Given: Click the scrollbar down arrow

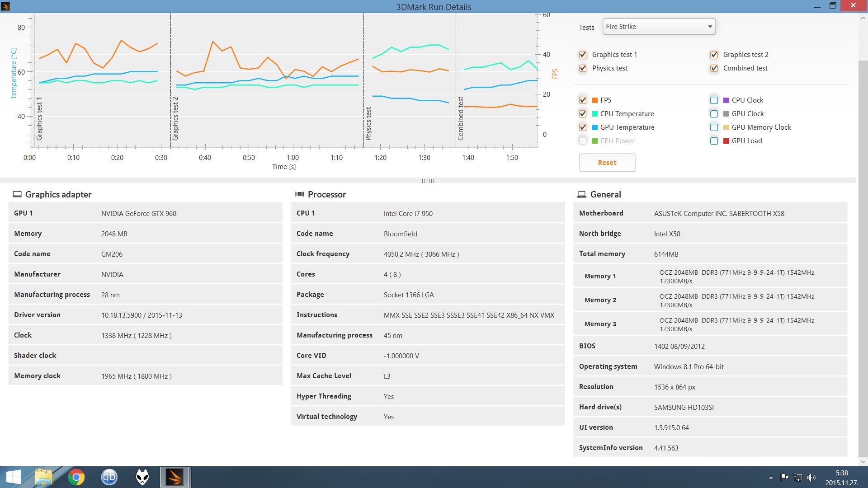Looking at the screenshot, I should coord(863,462).
